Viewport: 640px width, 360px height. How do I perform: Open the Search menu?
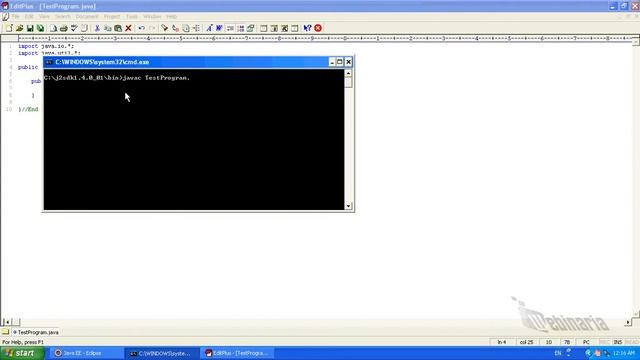tap(62, 17)
